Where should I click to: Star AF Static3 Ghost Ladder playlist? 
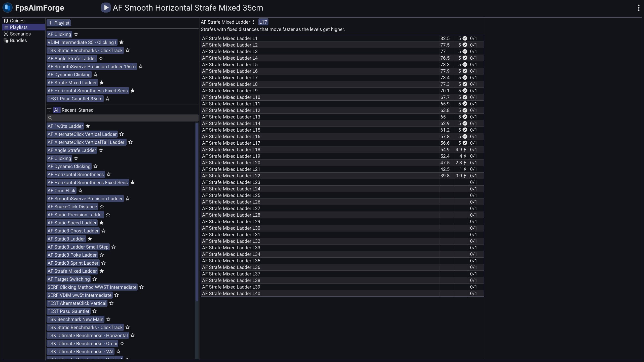pos(103,231)
